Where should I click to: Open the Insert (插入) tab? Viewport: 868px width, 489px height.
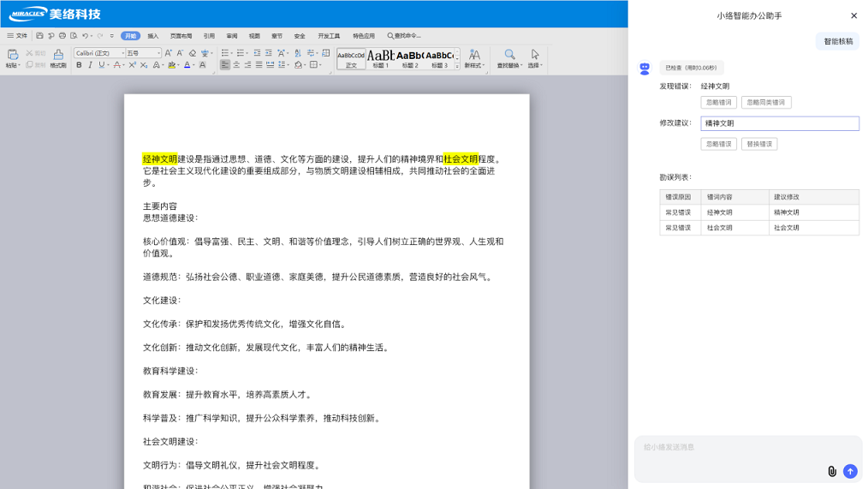pos(152,36)
